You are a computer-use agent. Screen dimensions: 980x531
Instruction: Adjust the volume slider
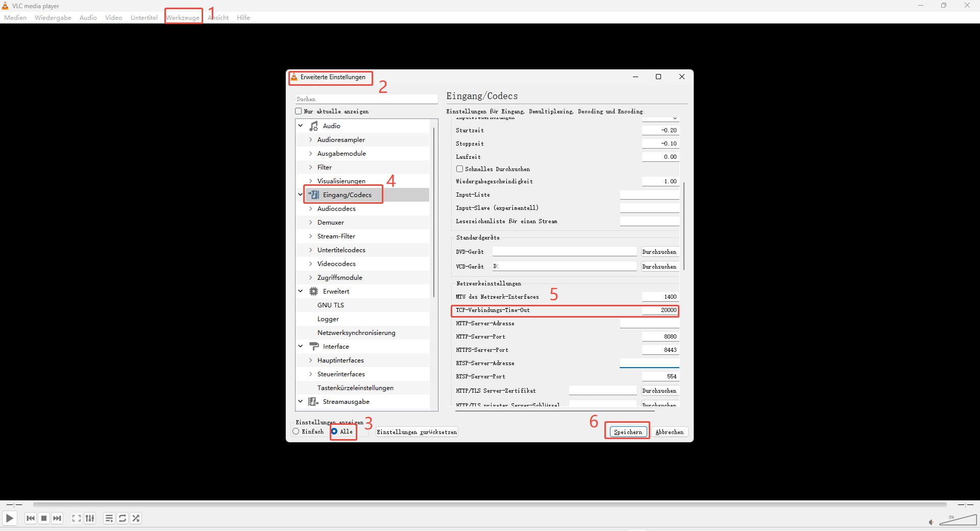pyautogui.click(x=958, y=520)
